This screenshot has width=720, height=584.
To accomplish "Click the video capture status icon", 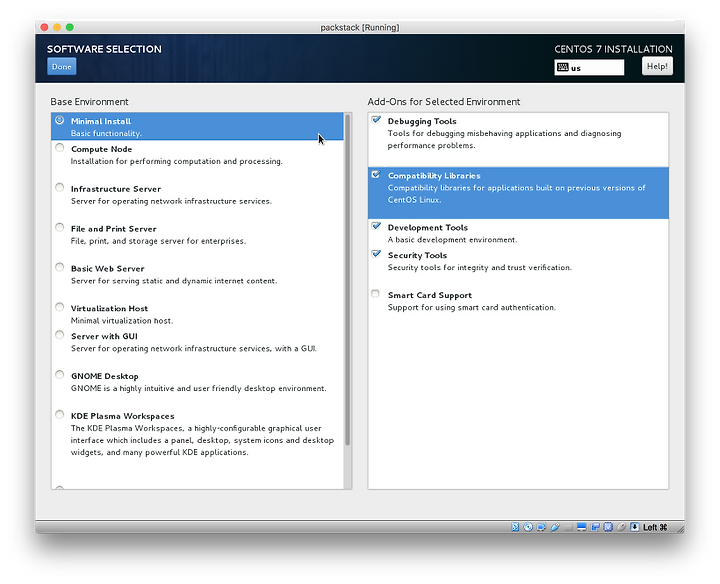I will [595, 527].
